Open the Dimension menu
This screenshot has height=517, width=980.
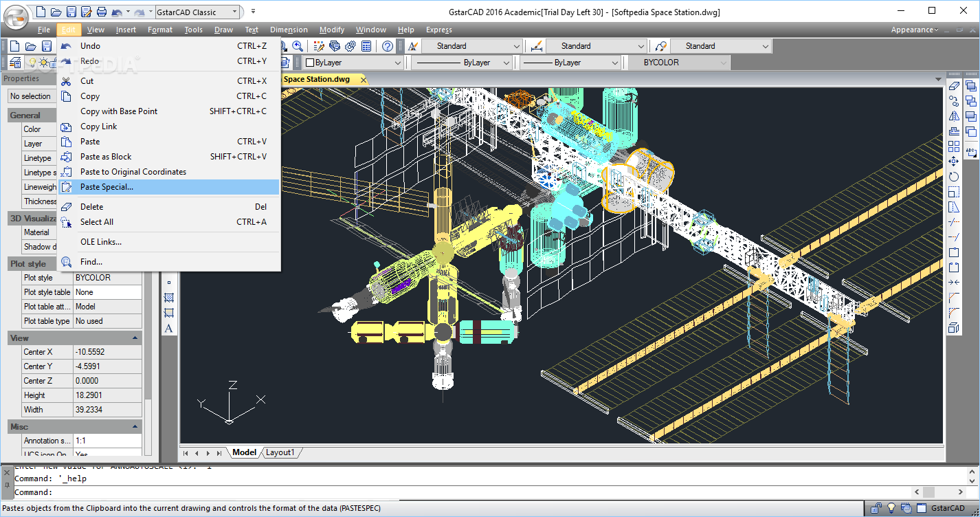(289, 30)
